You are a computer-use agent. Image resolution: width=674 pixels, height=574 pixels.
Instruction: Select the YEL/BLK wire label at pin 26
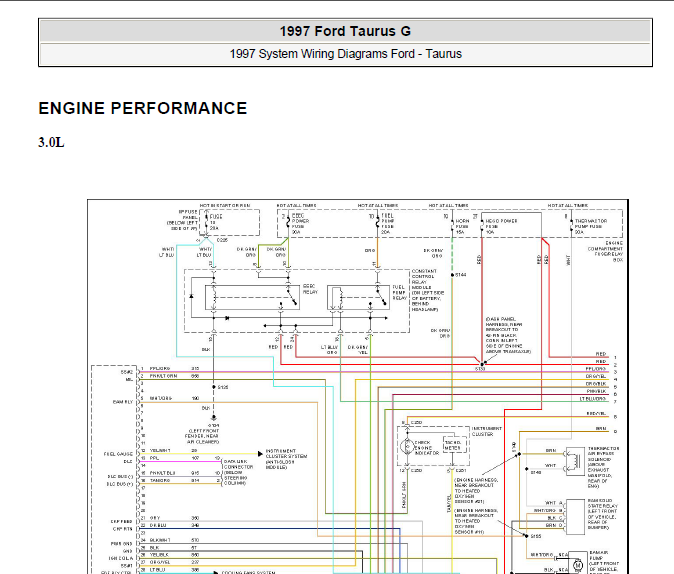[x=159, y=555]
